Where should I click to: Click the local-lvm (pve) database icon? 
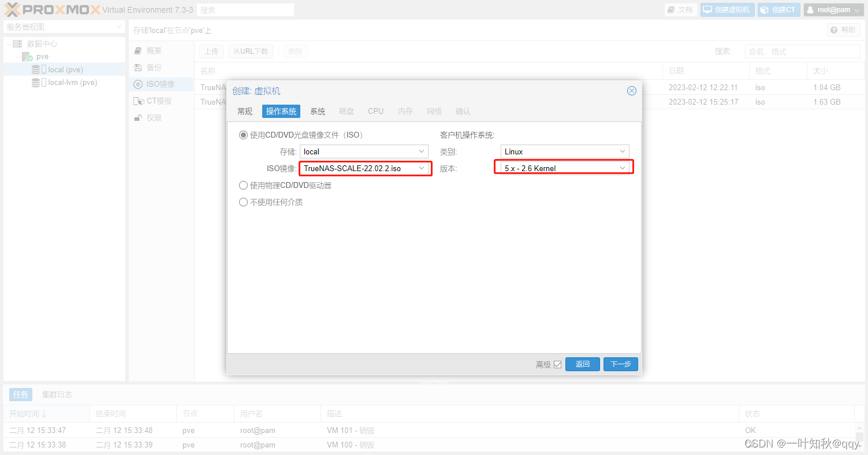(36, 83)
